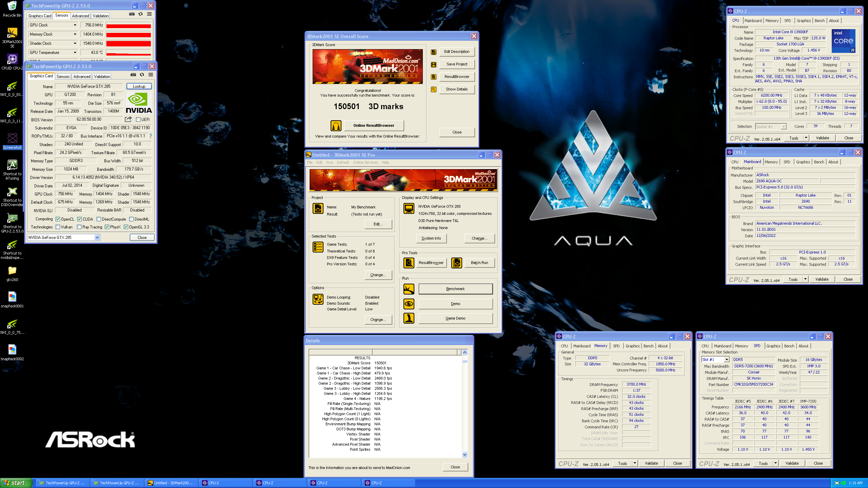Click the ResultBrowser icon in score window
This screenshot has width=868, height=488.
click(434, 77)
